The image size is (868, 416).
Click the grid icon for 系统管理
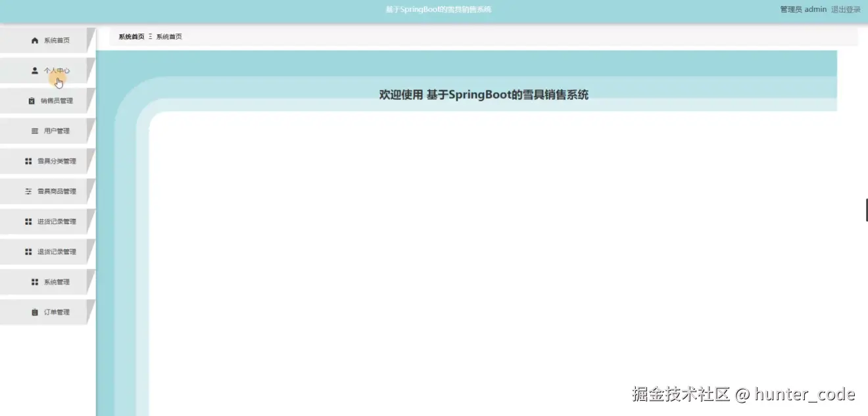[x=35, y=282]
